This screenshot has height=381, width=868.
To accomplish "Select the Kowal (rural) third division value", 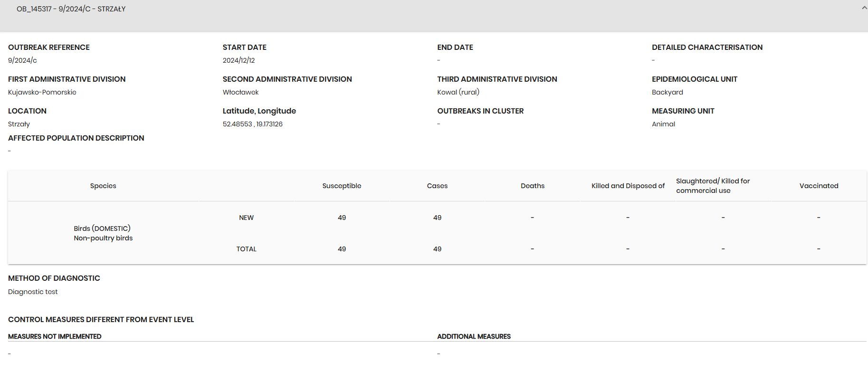I will point(458,92).
